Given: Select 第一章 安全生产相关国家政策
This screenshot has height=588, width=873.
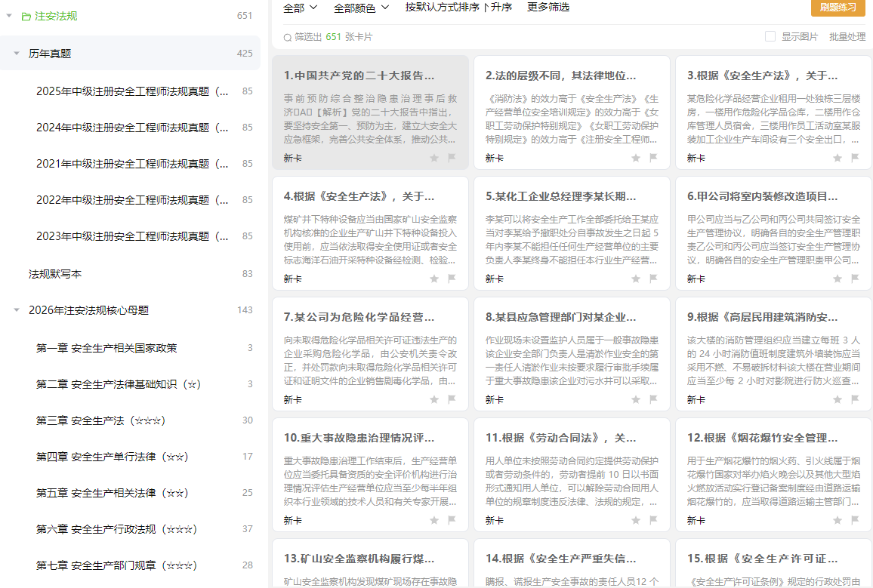Looking at the screenshot, I should pos(106,348).
